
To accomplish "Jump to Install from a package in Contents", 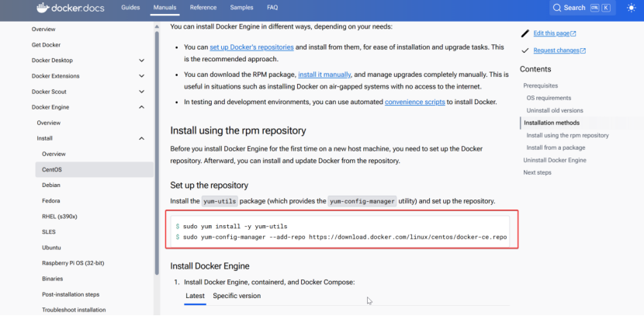I will click(556, 148).
